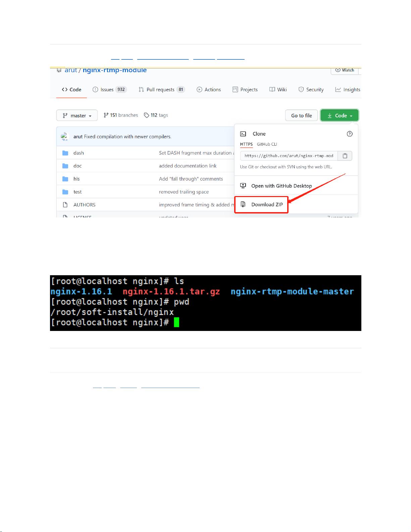Viewport: 411px width, 532px height.
Task: Click the Watch button
Action: click(345, 70)
